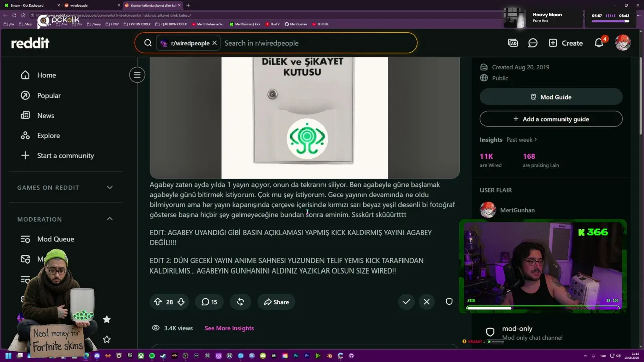The height and width of the screenshot is (362, 644).
Task: Open the notifications bell
Action: 599,43
